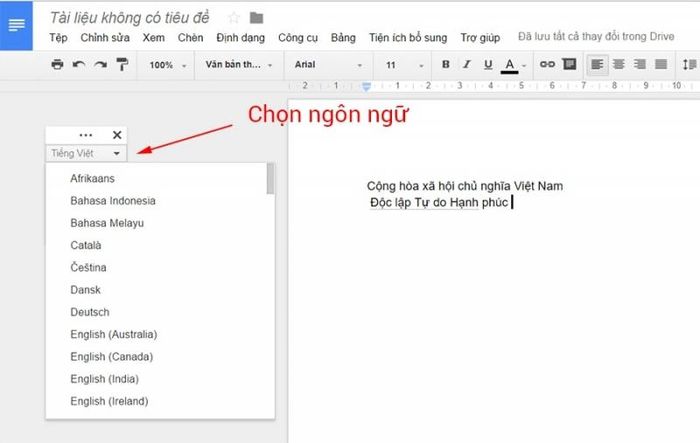Click the language list scrollbar thumb

[x=270, y=179]
